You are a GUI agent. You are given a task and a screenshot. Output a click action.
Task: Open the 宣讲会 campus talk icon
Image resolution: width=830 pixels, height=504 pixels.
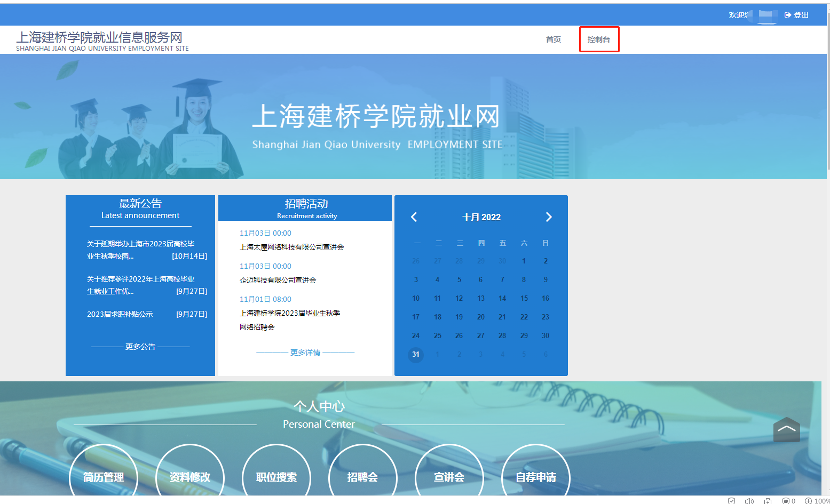click(x=449, y=477)
